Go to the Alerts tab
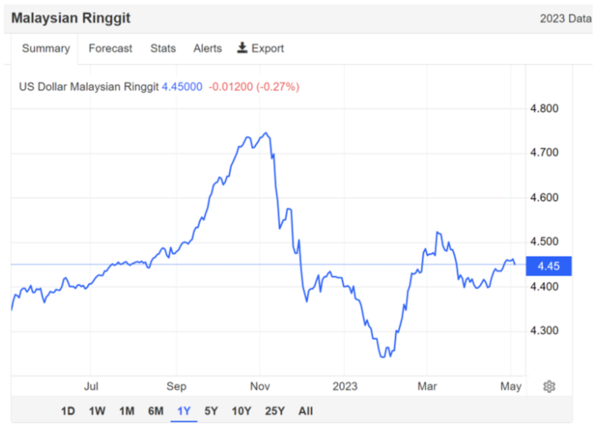 [207, 48]
